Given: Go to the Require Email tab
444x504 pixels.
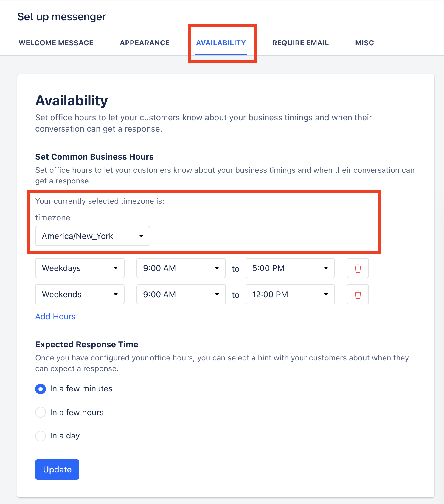Looking at the screenshot, I should point(300,43).
